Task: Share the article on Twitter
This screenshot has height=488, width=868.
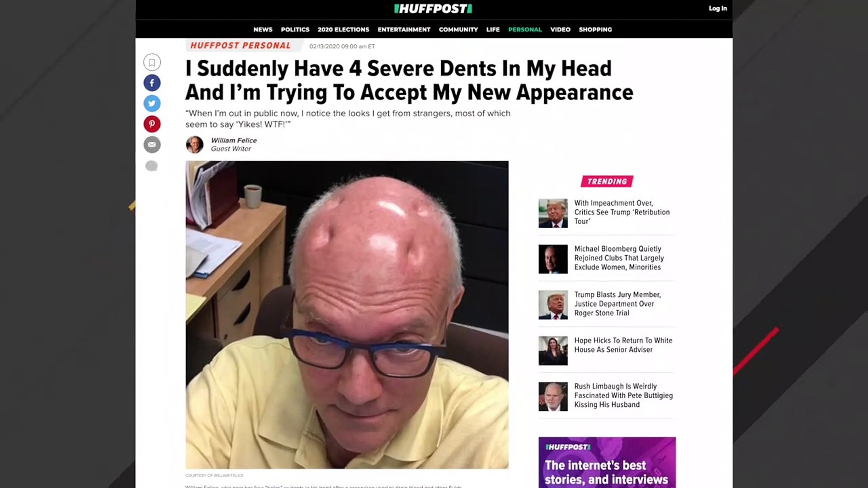Action: [152, 103]
